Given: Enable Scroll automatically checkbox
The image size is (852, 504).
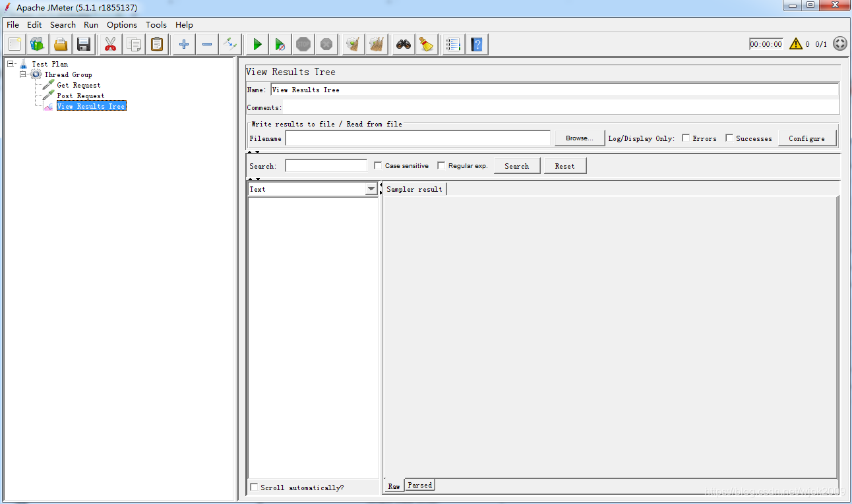Looking at the screenshot, I should coord(255,487).
